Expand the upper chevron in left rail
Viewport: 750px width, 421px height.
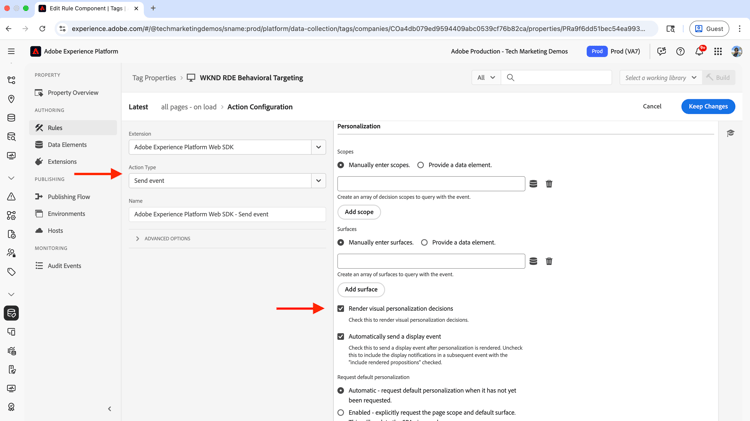point(11,178)
